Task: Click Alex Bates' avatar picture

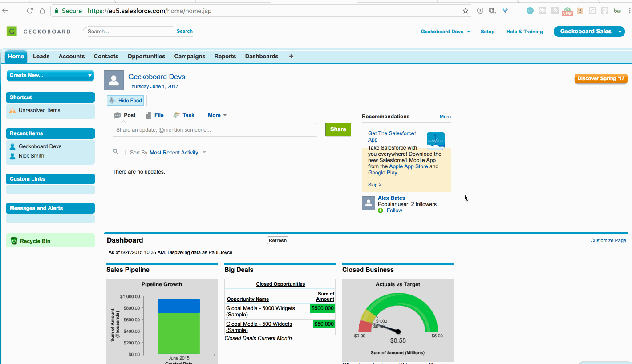Action: coord(369,203)
